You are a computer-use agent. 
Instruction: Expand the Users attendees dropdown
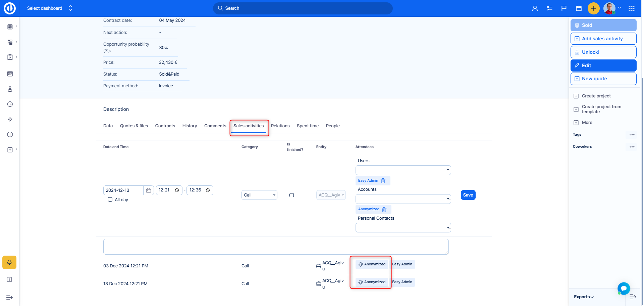[403, 170]
